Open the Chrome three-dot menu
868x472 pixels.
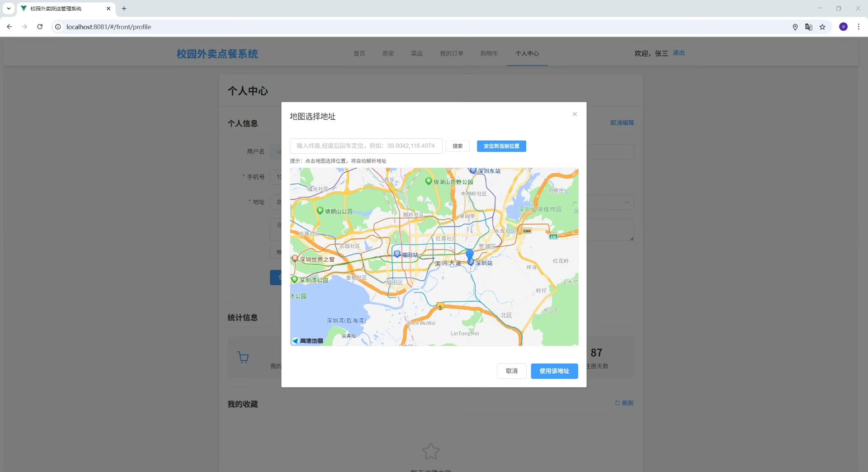[x=859, y=27]
